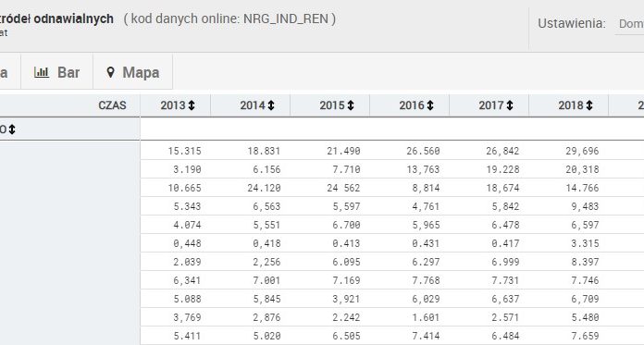Sort table by the 2018 column arrow
This screenshot has width=644, height=345.
pos(589,105)
